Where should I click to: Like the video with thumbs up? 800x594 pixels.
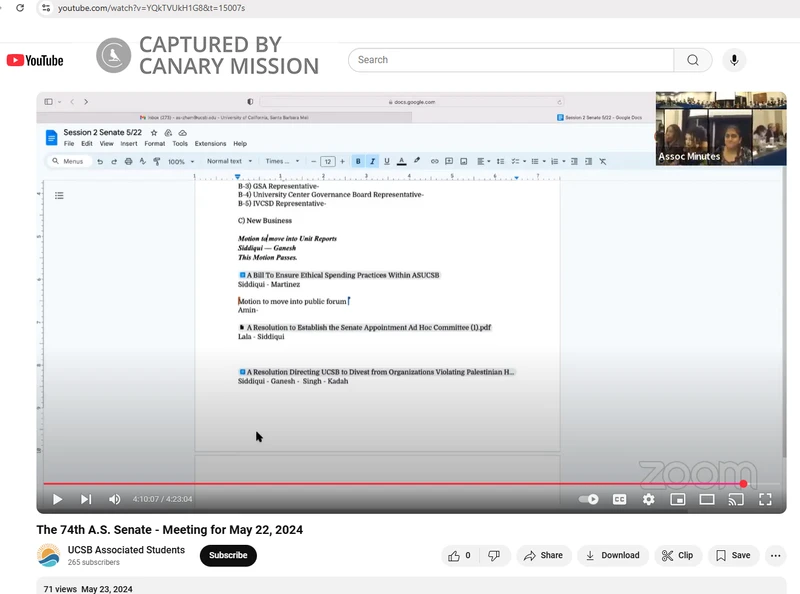pos(459,555)
